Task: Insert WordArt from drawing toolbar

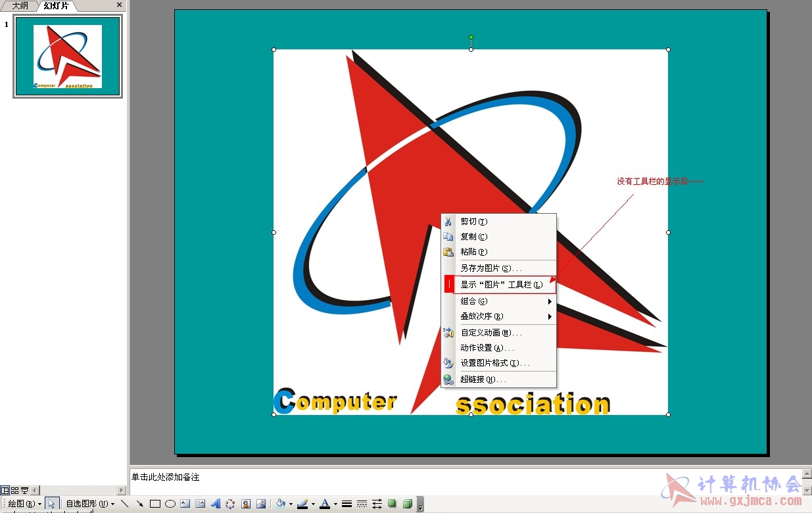Action: point(215,504)
